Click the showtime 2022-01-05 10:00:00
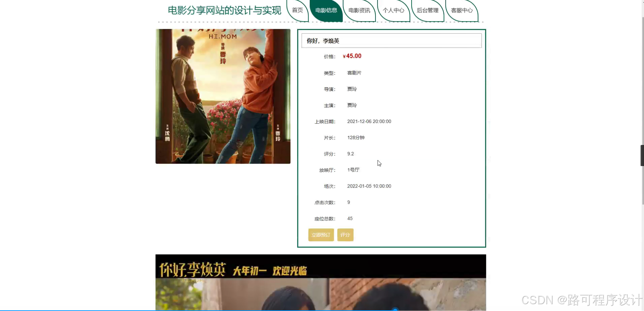644x311 pixels. coord(369,186)
